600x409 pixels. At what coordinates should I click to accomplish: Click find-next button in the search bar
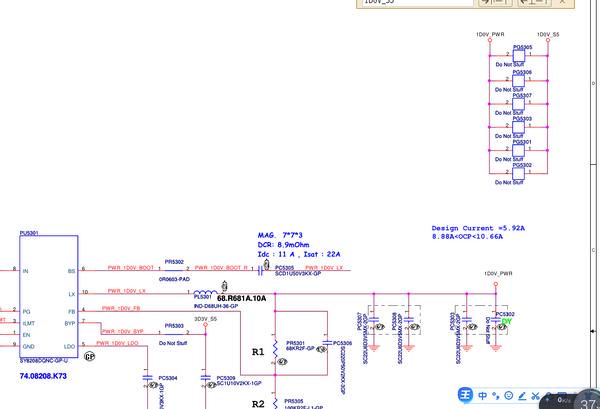click(497, 2)
